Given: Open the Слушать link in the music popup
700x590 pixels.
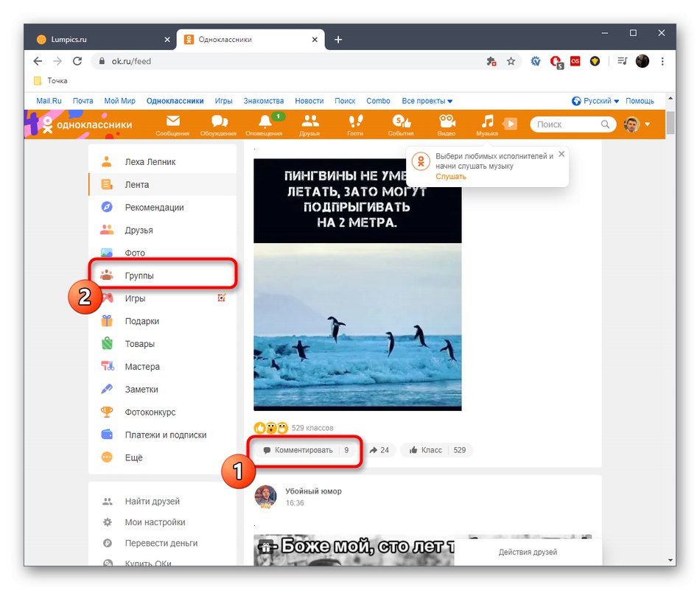Looking at the screenshot, I should (450, 176).
